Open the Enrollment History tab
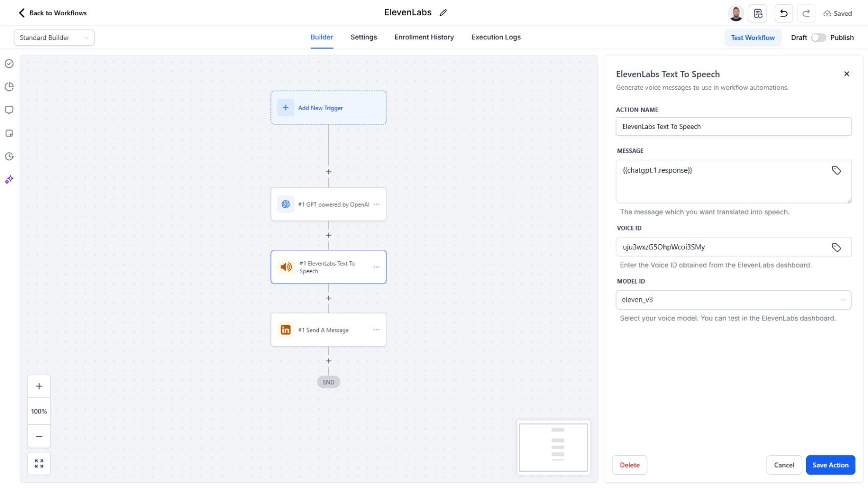 click(424, 37)
